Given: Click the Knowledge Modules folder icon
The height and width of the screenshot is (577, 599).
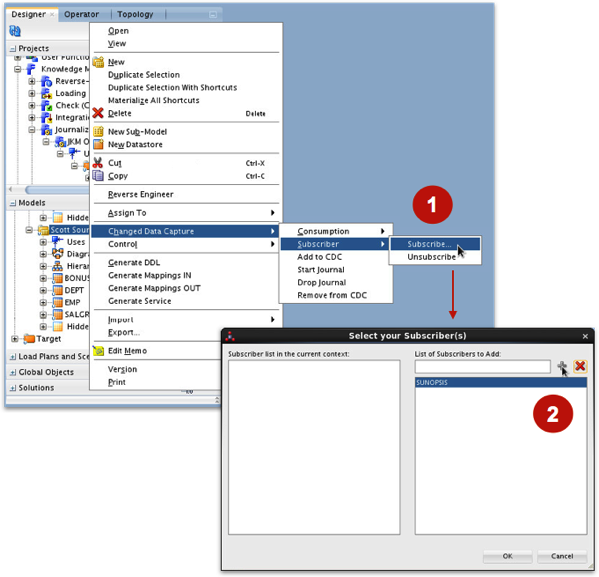Looking at the screenshot, I should coord(31,69).
